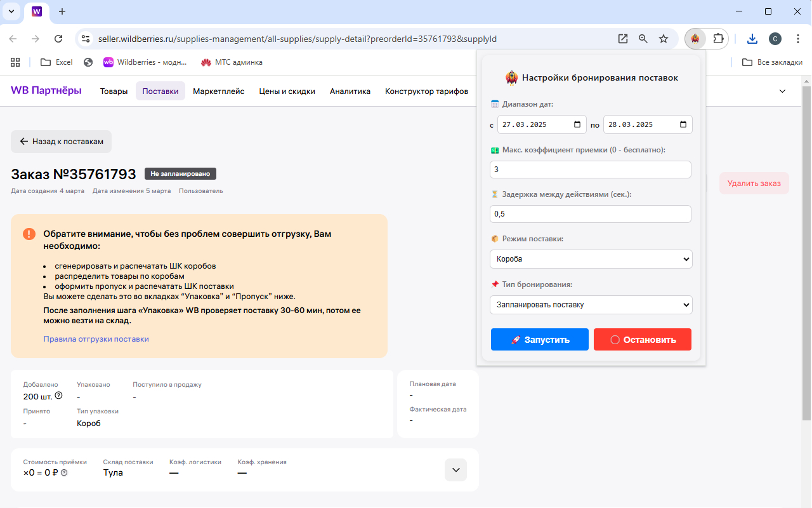Click the magnifier zoom icon in address bar
The height and width of the screenshot is (508, 812).
click(x=643, y=39)
